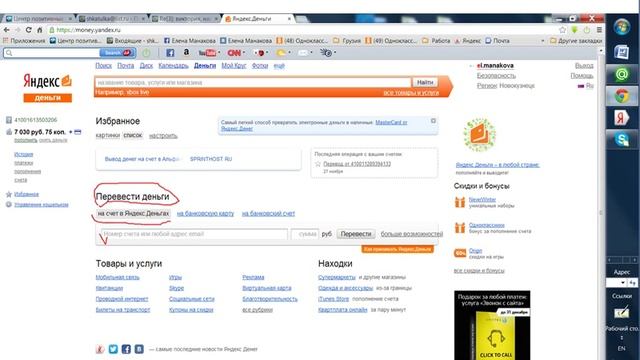This screenshot has width=640, height=360.
Task: Switch favorites view to 'картинки'
Action: [108, 135]
